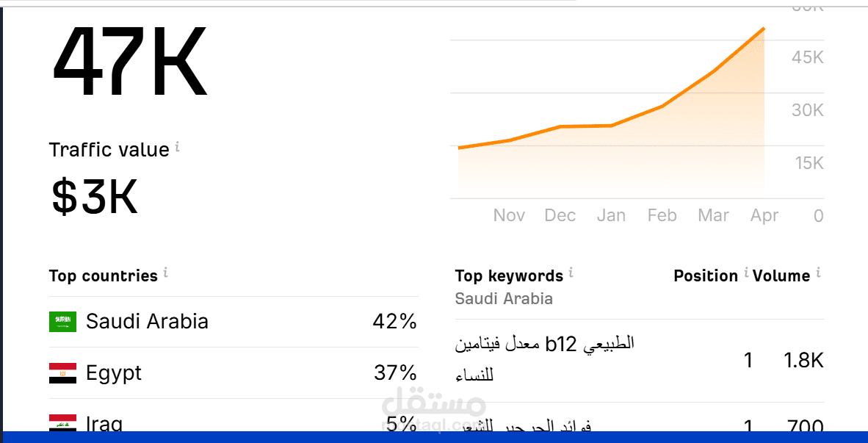Image resolution: width=868 pixels, height=443 pixels.
Task: Click the Egypt flag icon
Action: coord(62,372)
